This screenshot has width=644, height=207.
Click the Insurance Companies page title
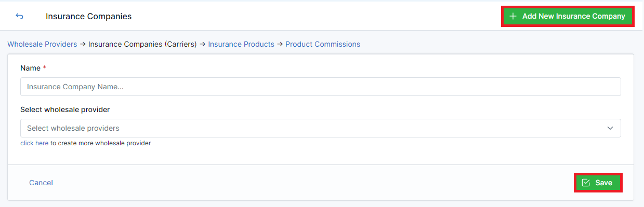89,16
